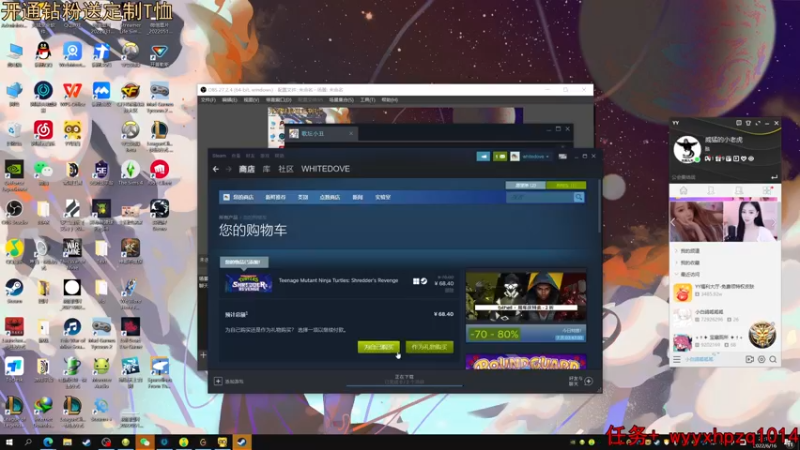The height and width of the screenshot is (450, 800).
Task: Open Steam desktop shortcut icon
Action: click(14, 291)
